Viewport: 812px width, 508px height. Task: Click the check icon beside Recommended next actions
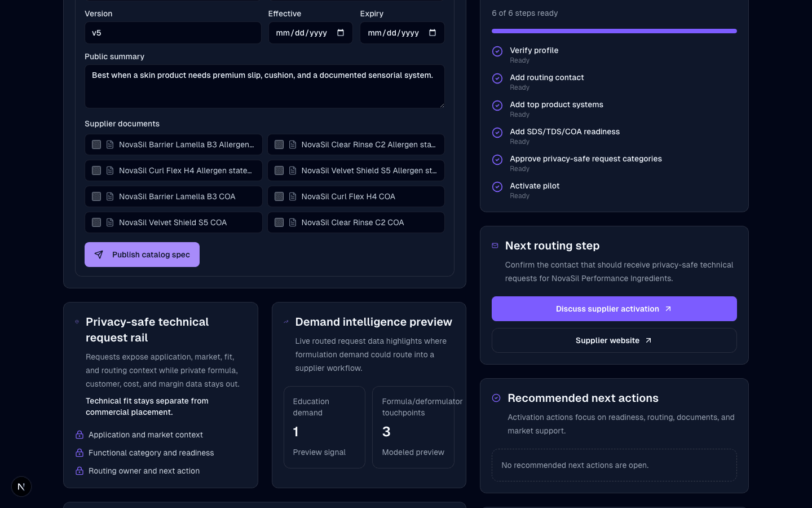(496, 398)
